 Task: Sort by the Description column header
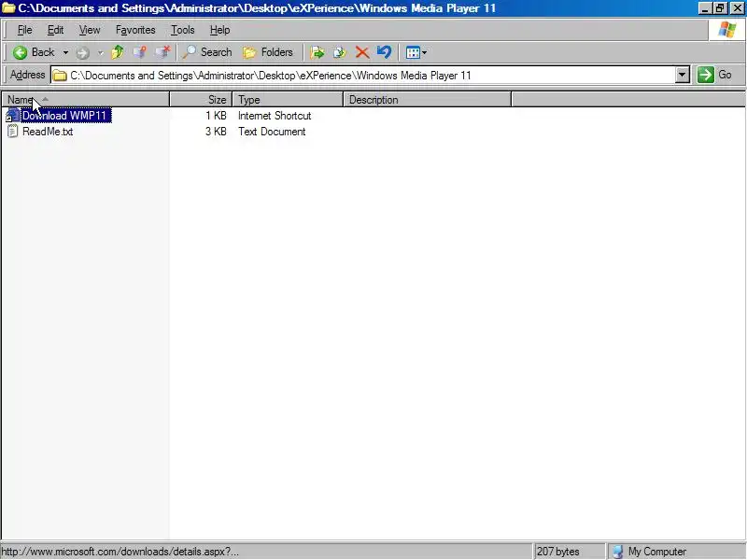coord(427,100)
